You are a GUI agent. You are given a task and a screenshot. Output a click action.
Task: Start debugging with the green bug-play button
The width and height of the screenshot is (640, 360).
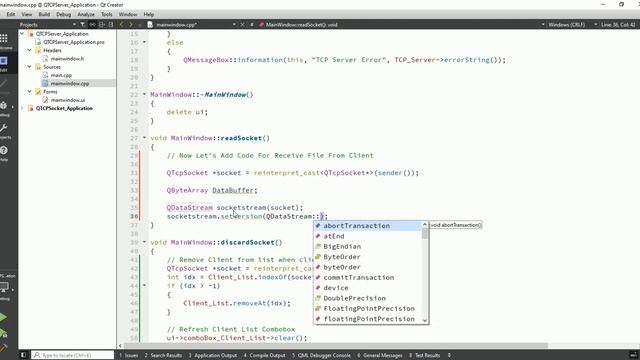coord(3,333)
